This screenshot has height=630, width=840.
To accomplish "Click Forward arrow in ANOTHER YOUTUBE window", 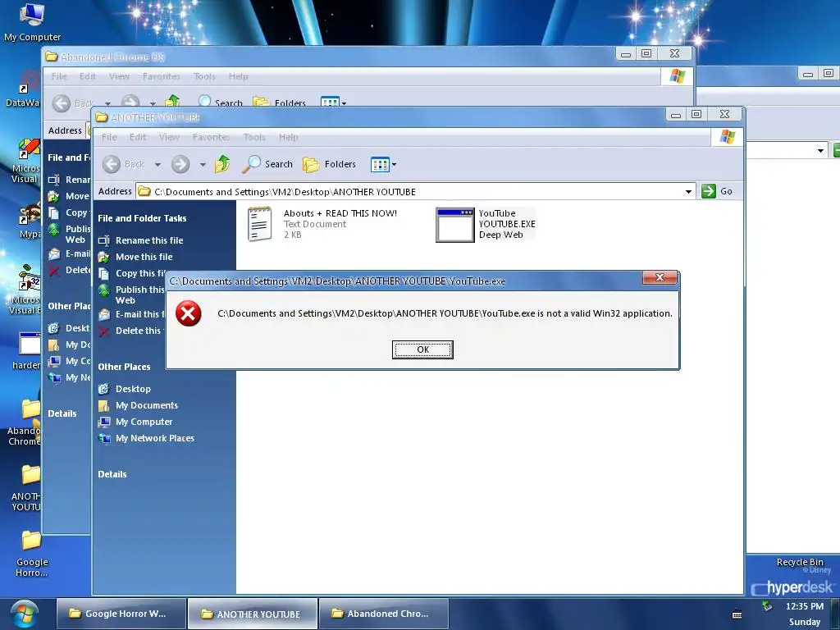I will tap(180, 164).
